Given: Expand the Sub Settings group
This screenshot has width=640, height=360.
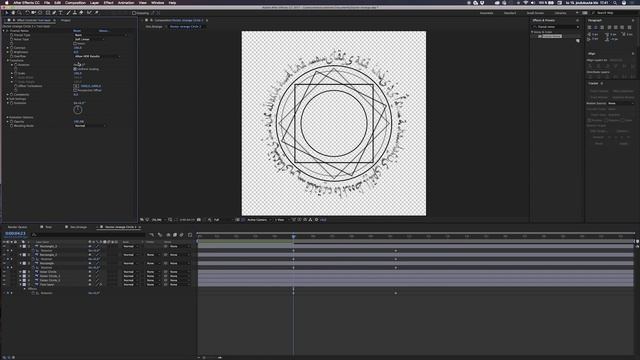Looking at the screenshot, I should [x=7, y=99].
